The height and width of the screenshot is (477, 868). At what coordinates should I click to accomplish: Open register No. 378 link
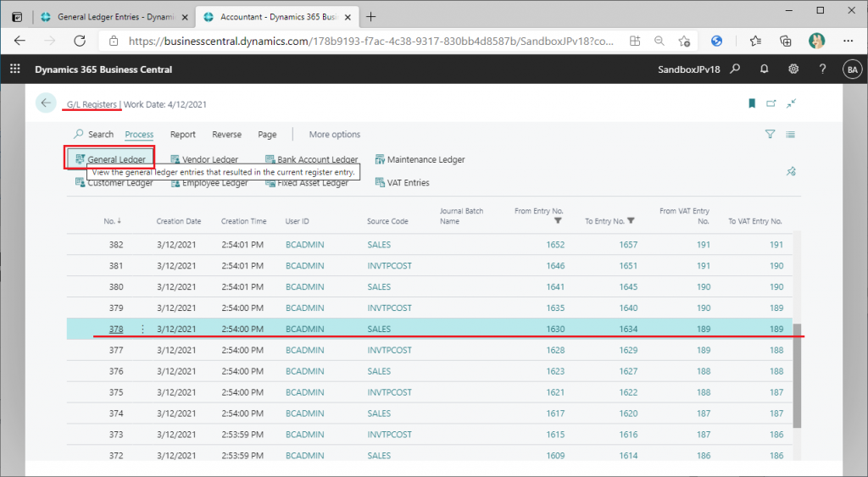[x=115, y=329]
